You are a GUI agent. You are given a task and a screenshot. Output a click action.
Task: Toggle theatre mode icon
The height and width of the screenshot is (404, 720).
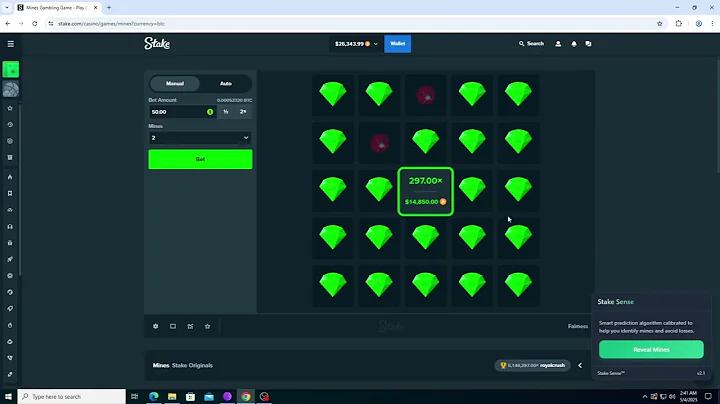point(173,326)
